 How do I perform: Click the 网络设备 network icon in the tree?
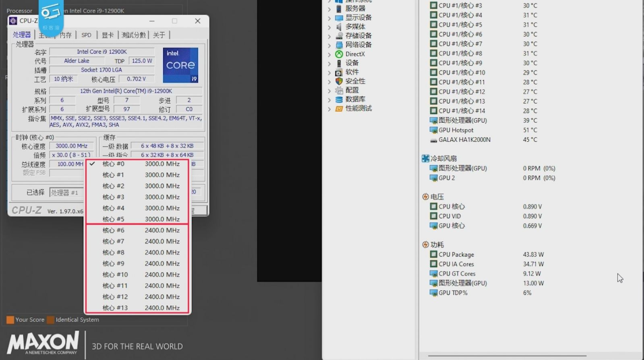(x=339, y=45)
